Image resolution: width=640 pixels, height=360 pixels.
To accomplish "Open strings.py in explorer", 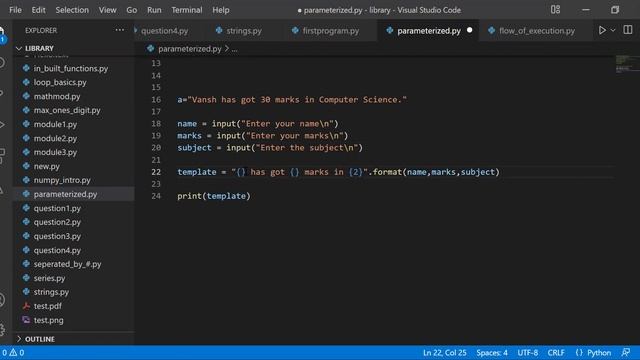I will click(51, 292).
